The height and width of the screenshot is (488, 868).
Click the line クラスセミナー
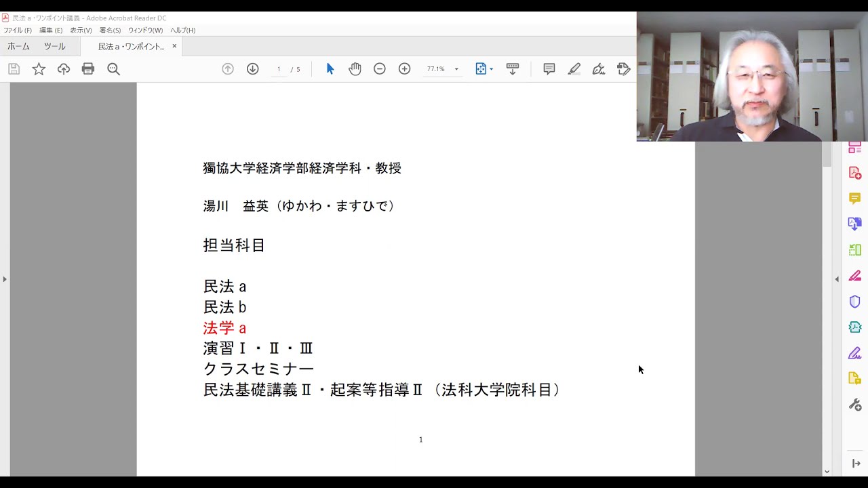[x=258, y=369]
